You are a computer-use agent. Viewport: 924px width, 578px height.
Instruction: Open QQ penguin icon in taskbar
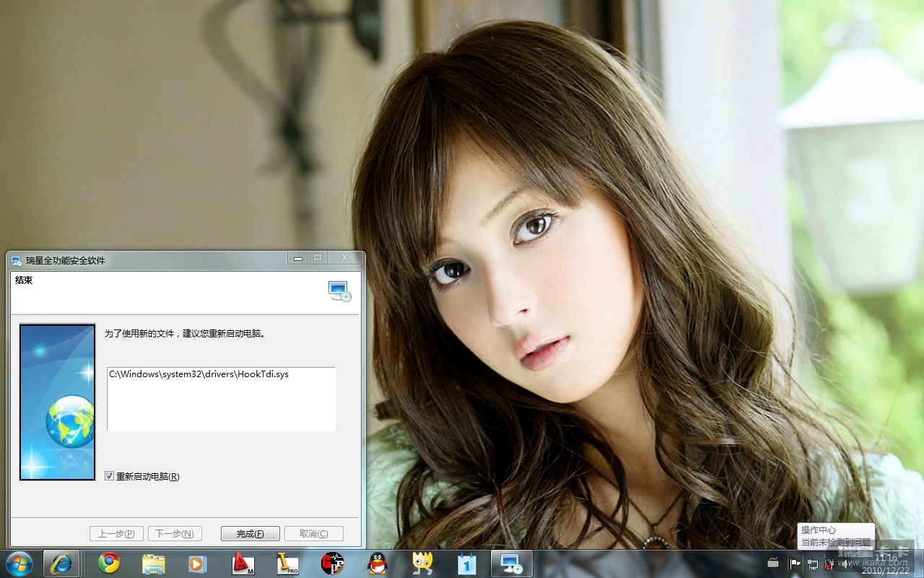coord(377,563)
